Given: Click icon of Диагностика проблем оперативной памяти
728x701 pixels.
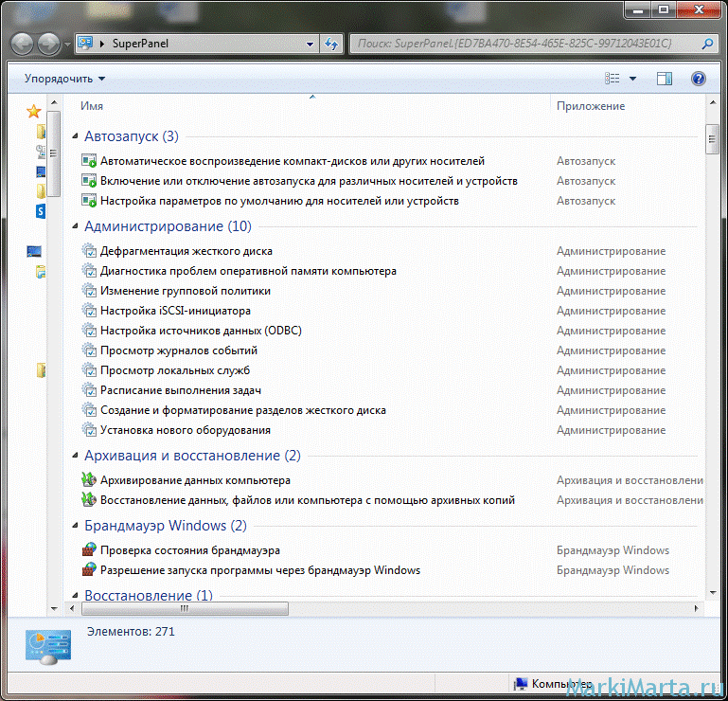Looking at the screenshot, I should pos(89,271).
